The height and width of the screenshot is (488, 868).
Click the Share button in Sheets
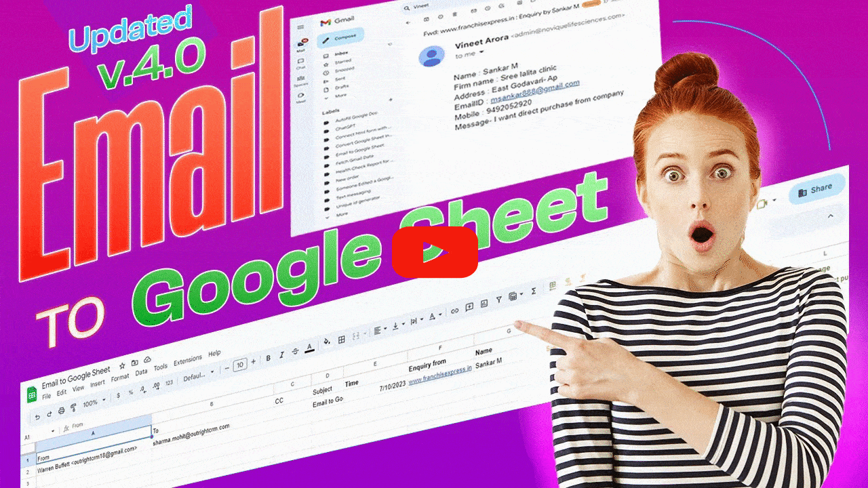pos(818,190)
